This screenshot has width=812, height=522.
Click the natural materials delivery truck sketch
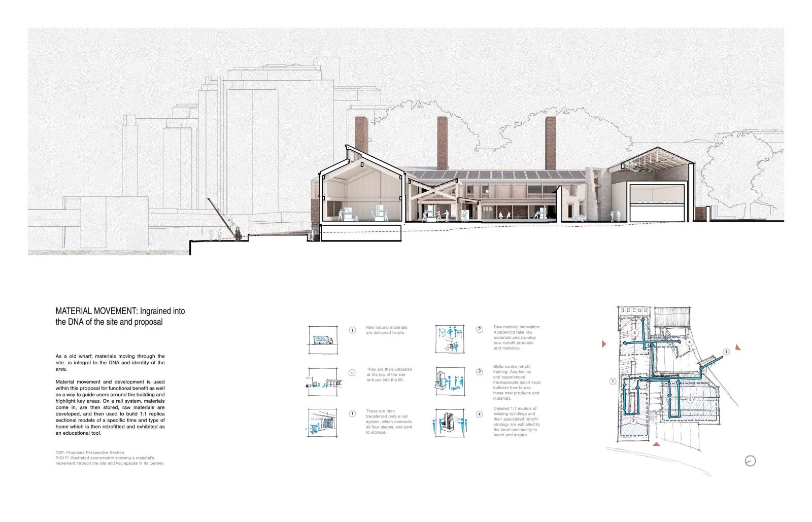[x=322, y=339]
